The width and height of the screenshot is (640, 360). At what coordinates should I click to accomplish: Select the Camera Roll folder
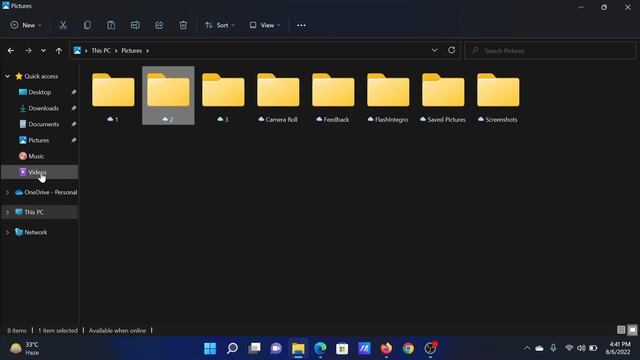click(x=278, y=96)
